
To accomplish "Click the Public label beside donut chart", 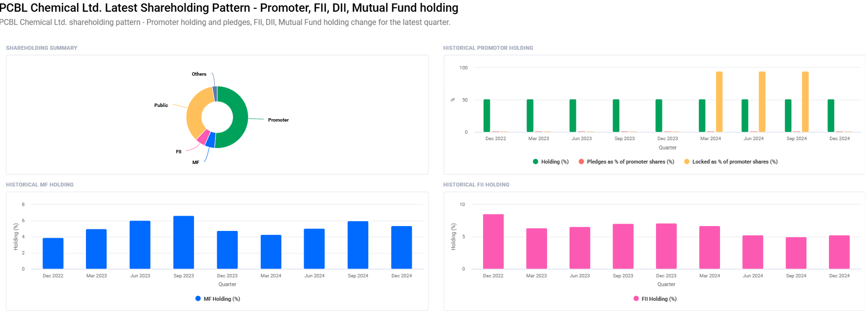I will 161,105.
